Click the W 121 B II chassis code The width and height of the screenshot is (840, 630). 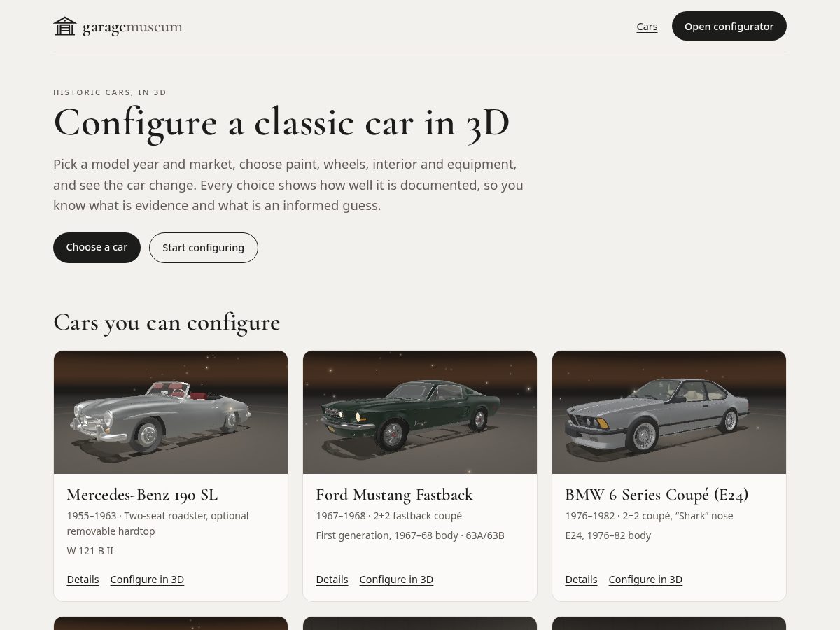pos(90,551)
